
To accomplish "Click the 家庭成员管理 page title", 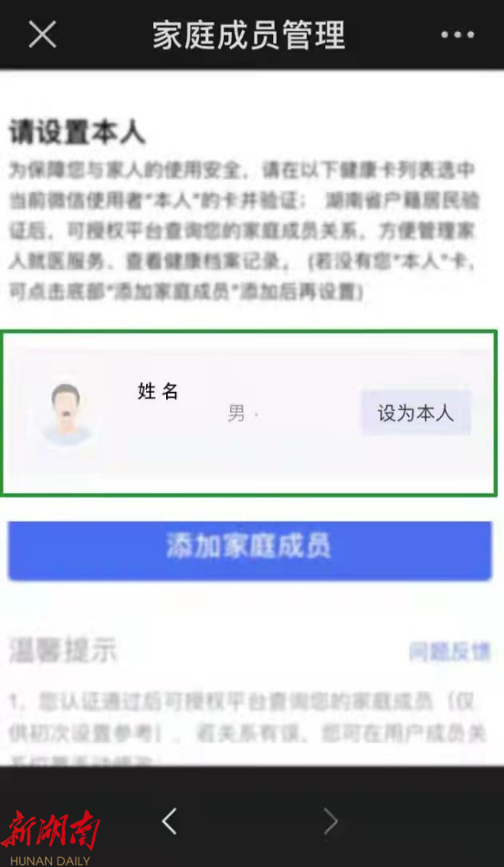I will click(x=249, y=35).
